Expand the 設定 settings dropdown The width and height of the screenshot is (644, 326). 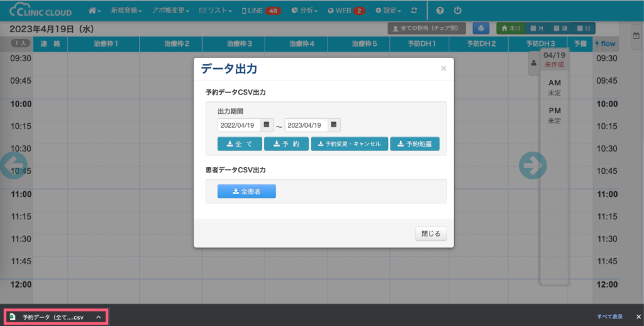(x=389, y=11)
